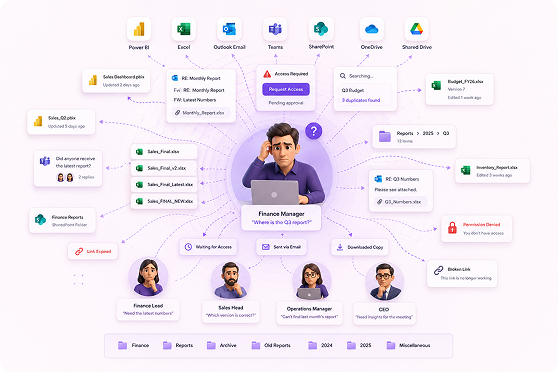558x372 pixels.
Task: Click the Downloaded Copy chip
Action: (359, 247)
